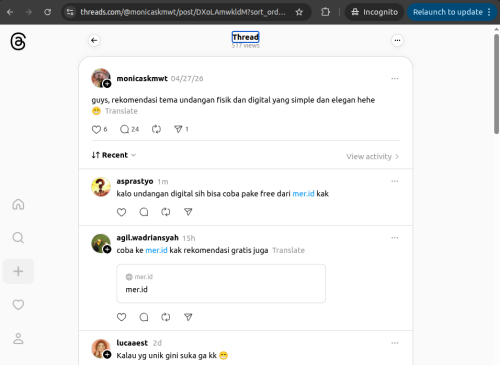The height and width of the screenshot is (365, 500).
Task: Open the browser extensions puzzle icon
Action: pos(325,12)
